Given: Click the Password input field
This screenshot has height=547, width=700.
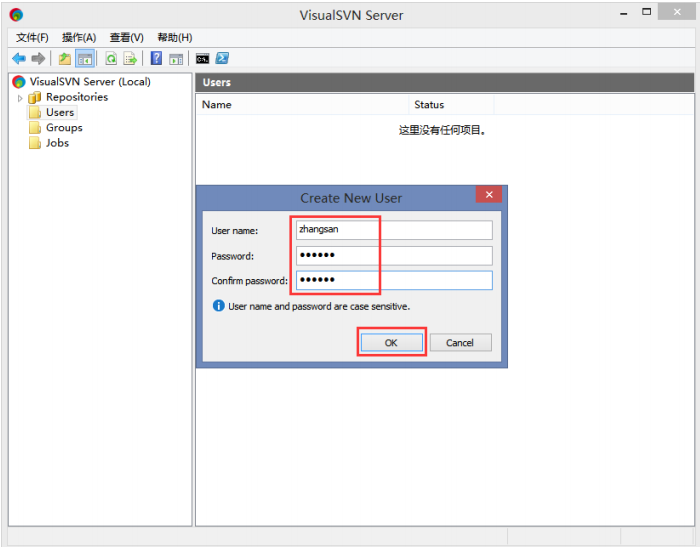Looking at the screenshot, I should tap(394, 255).
